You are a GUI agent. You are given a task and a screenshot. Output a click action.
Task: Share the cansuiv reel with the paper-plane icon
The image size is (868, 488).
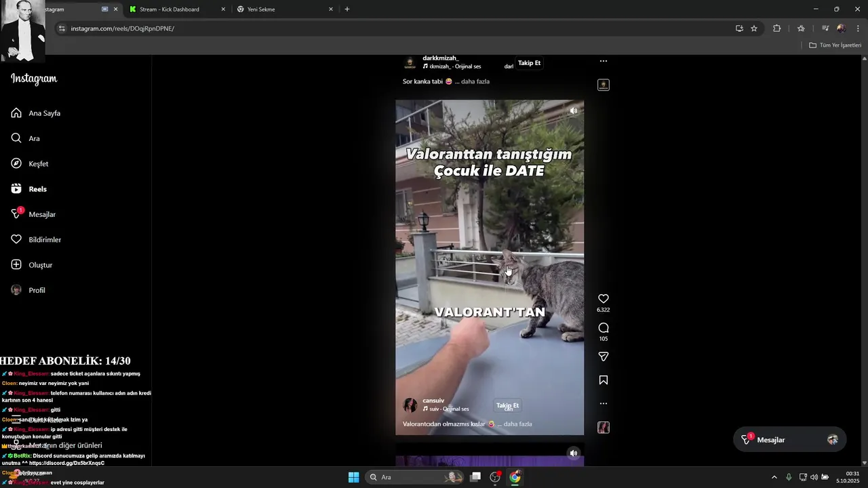pos(604,357)
